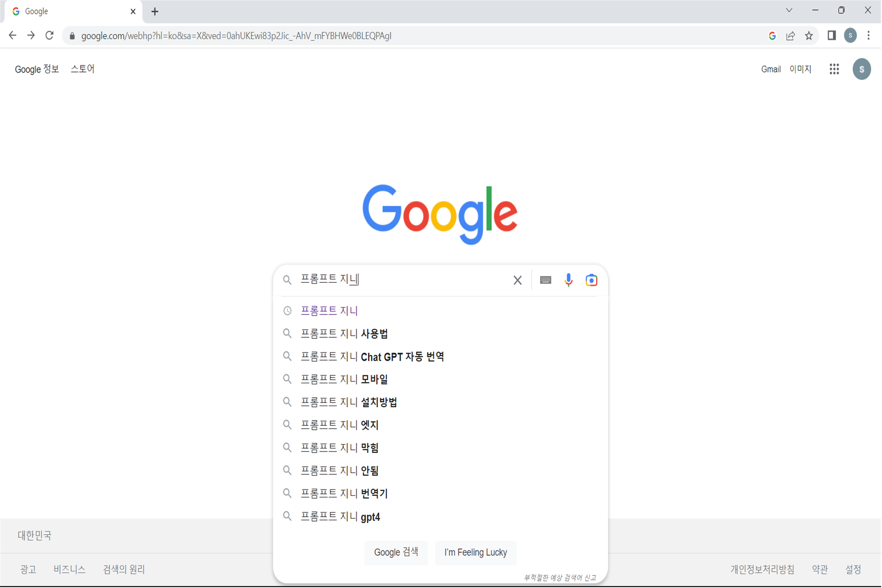
Task: Go back to the previous page
Action: tap(12, 35)
